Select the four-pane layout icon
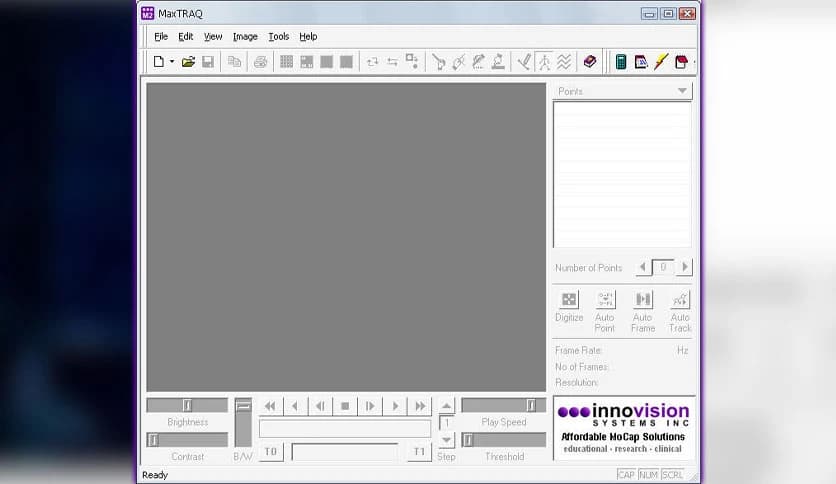Viewport: 836px width, 484px height. click(307, 62)
